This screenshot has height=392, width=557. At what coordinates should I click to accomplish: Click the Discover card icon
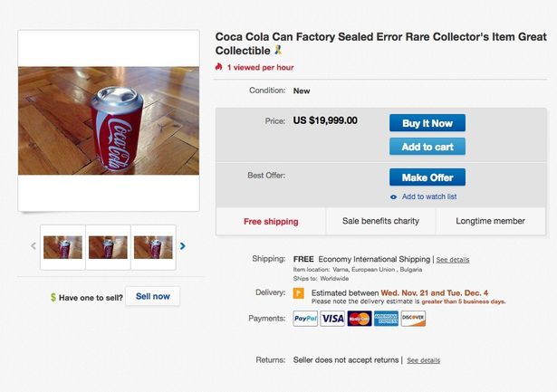tap(413, 319)
